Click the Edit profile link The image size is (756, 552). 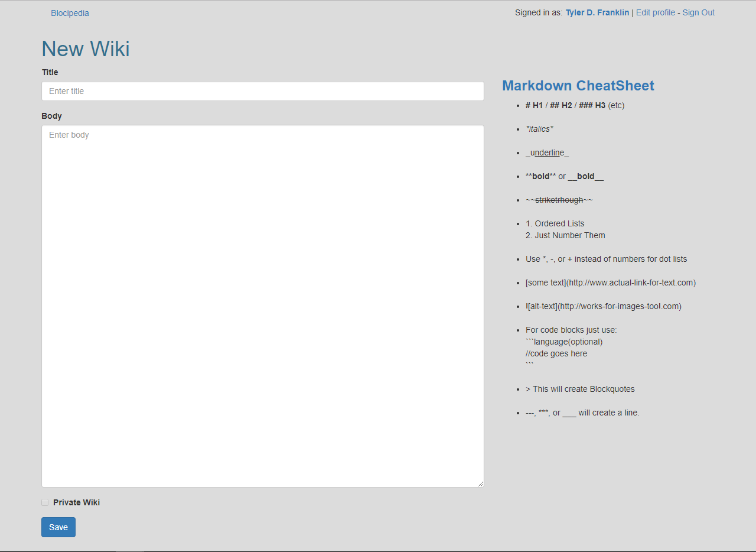656,12
